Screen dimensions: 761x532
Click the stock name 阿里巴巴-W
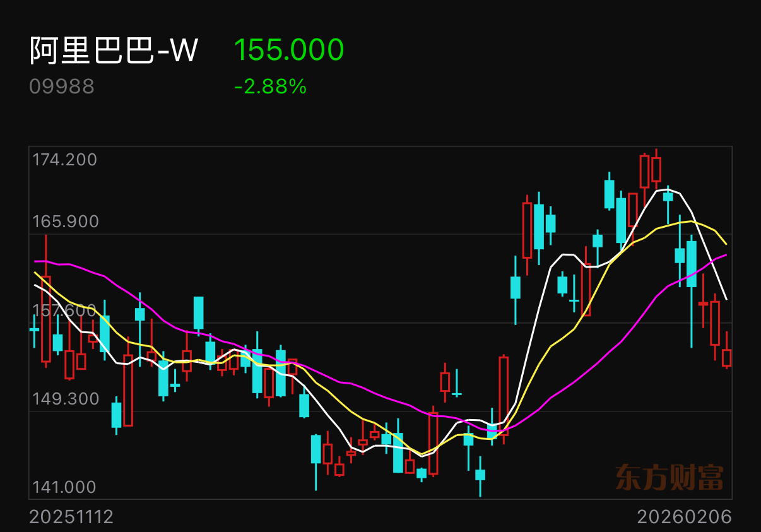[x=114, y=50]
